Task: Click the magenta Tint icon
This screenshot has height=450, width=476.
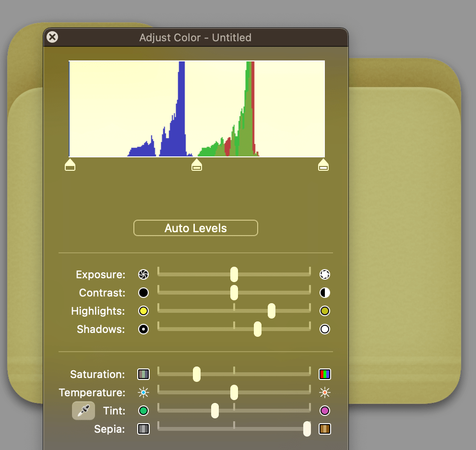Action: pyautogui.click(x=325, y=411)
